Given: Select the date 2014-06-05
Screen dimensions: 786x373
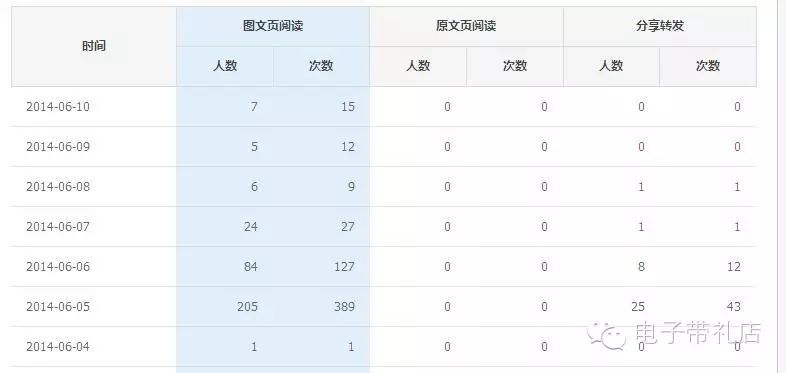Looking at the screenshot, I should (x=58, y=307).
